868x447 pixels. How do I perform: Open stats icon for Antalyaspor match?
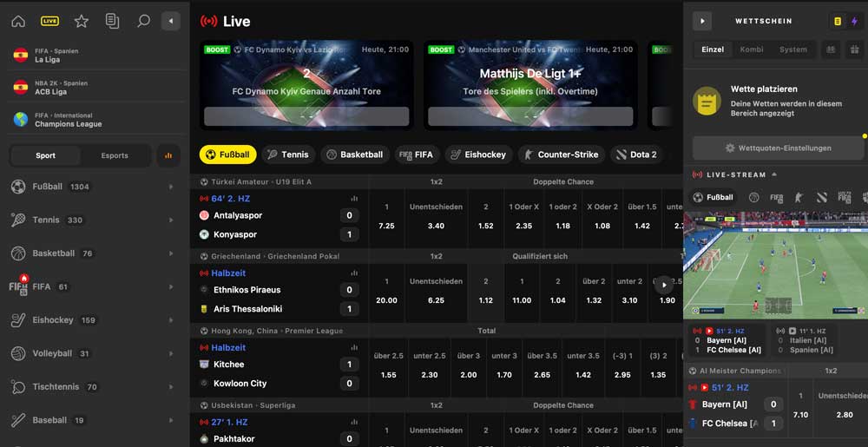coord(354,199)
